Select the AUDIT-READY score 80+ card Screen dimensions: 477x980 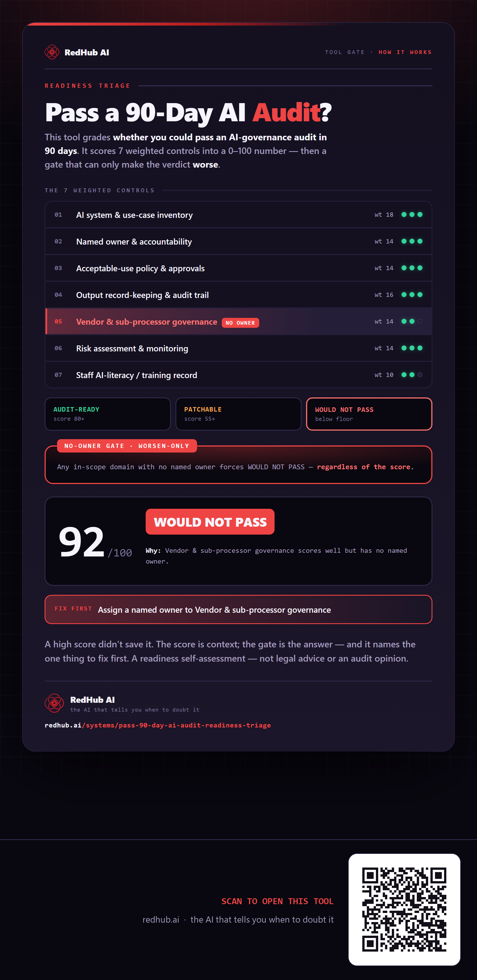108,414
